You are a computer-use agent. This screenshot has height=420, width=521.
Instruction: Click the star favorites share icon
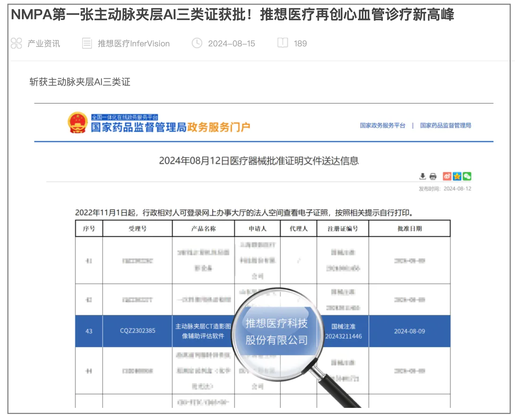click(457, 176)
